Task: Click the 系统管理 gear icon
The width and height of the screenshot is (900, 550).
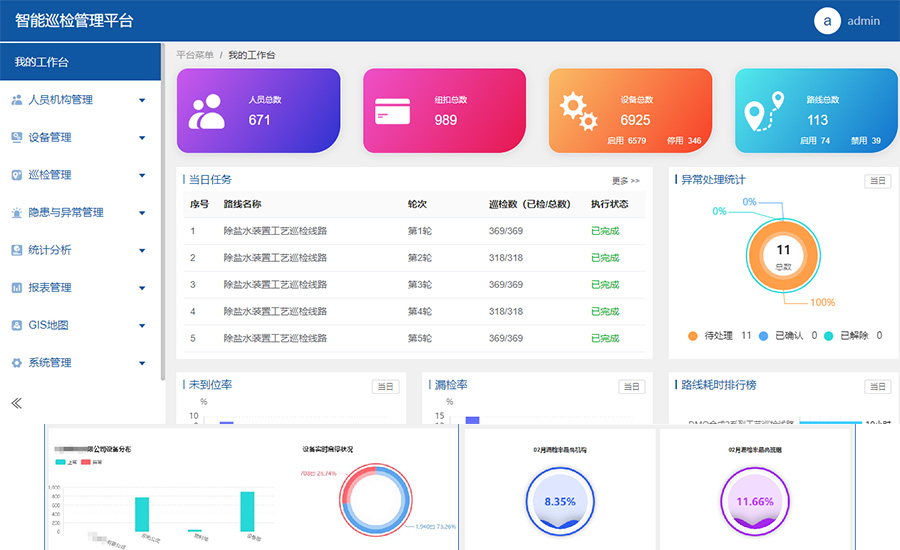Action: (17, 363)
